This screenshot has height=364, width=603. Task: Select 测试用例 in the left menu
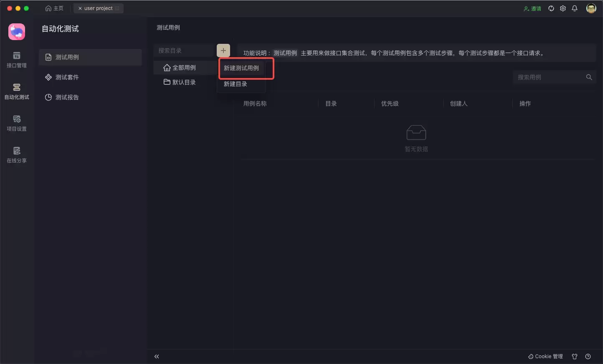[90, 57]
